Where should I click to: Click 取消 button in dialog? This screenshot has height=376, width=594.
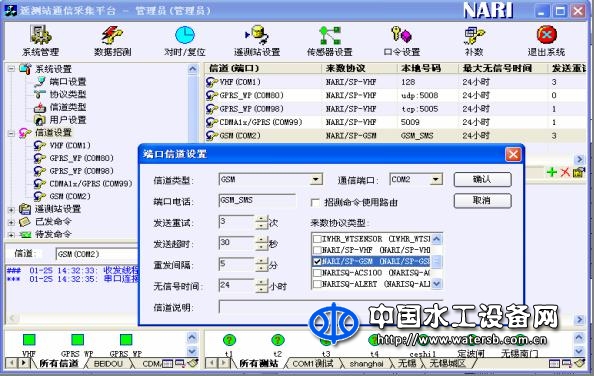(x=482, y=201)
